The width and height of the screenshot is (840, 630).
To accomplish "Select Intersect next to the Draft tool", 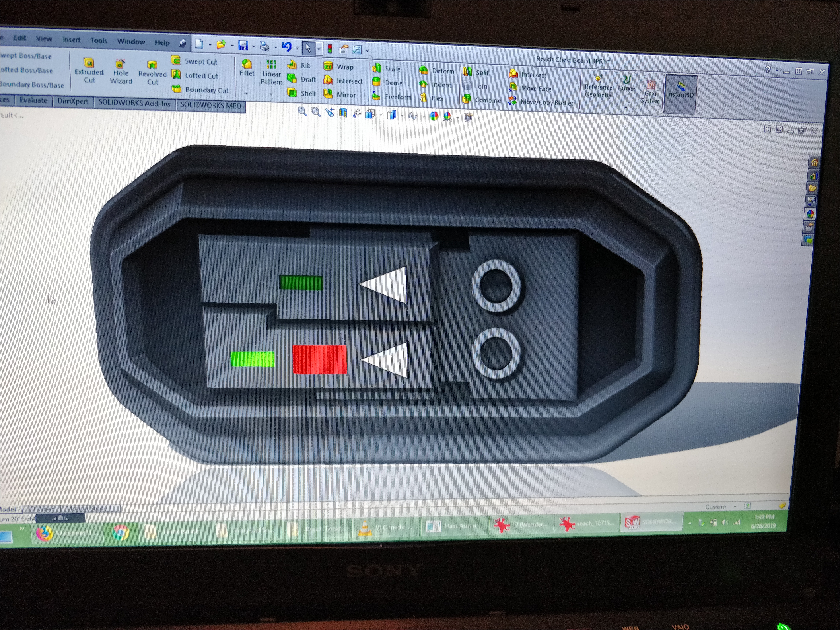I will pyautogui.click(x=343, y=81).
